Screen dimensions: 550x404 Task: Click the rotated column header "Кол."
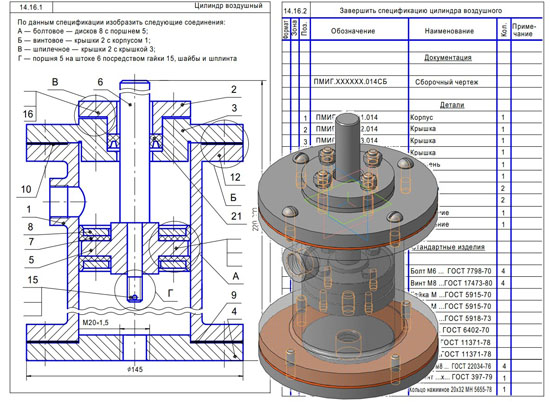[504, 31]
